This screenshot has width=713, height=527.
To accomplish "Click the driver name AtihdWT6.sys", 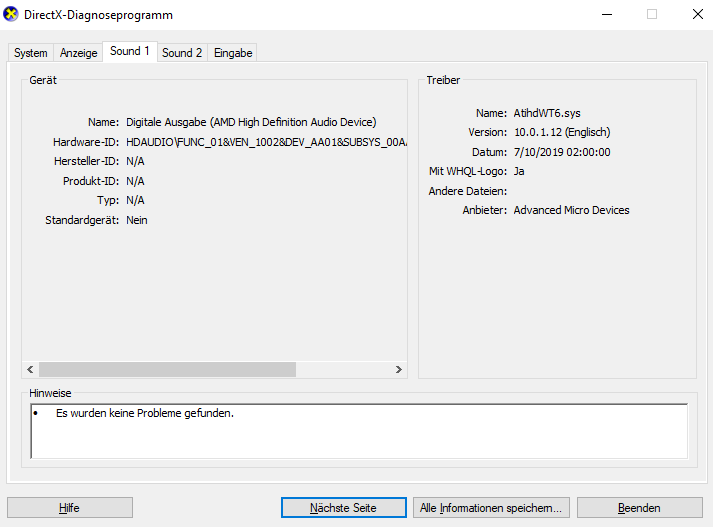I will point(547,113).
